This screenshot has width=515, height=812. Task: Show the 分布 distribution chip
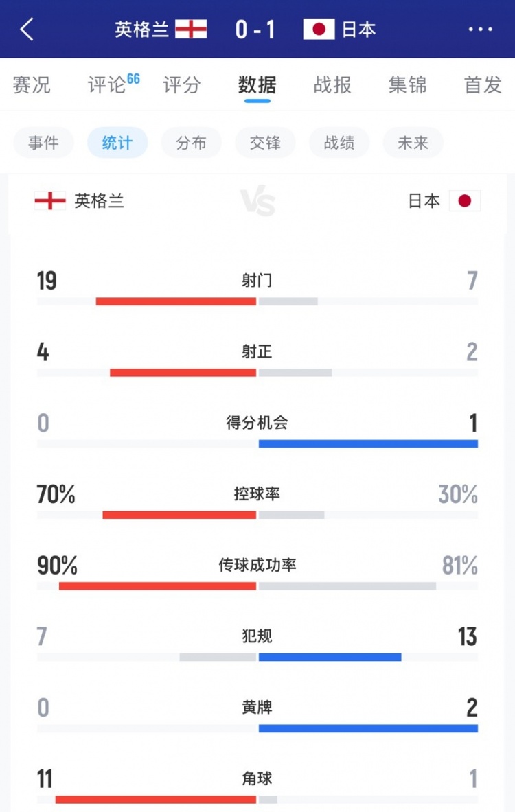pyautogui.click(x=191, y=143)
